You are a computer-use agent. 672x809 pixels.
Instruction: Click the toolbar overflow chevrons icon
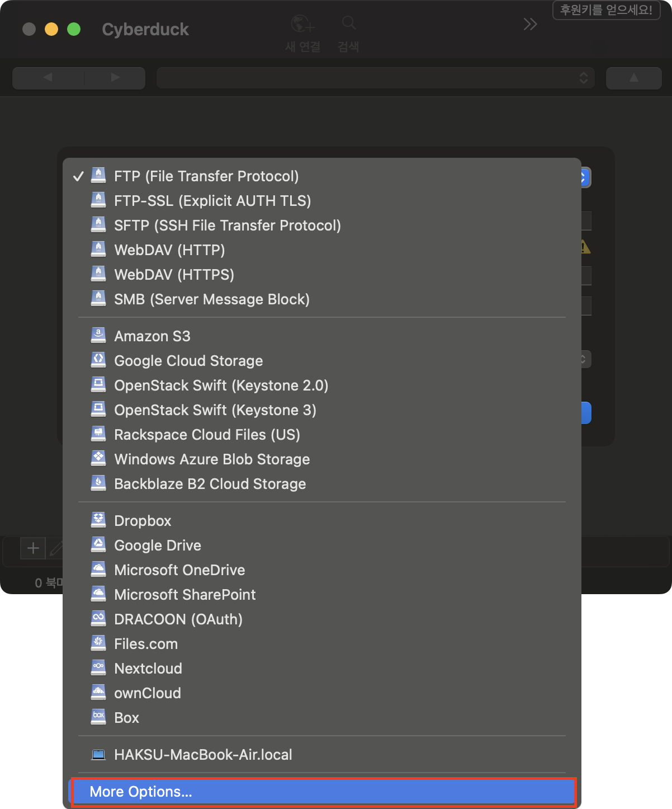pyautogui.click(x=530, y=24)
